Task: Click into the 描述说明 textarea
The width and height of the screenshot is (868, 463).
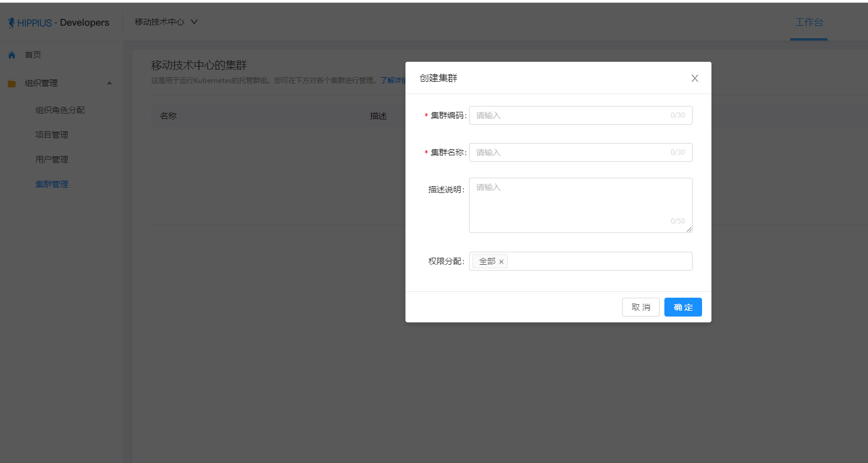Action: point(580,205)
